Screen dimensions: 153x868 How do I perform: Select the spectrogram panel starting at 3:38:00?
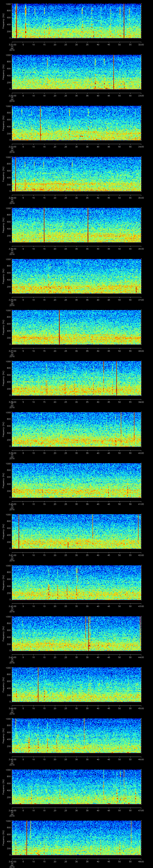pos(77,378)
